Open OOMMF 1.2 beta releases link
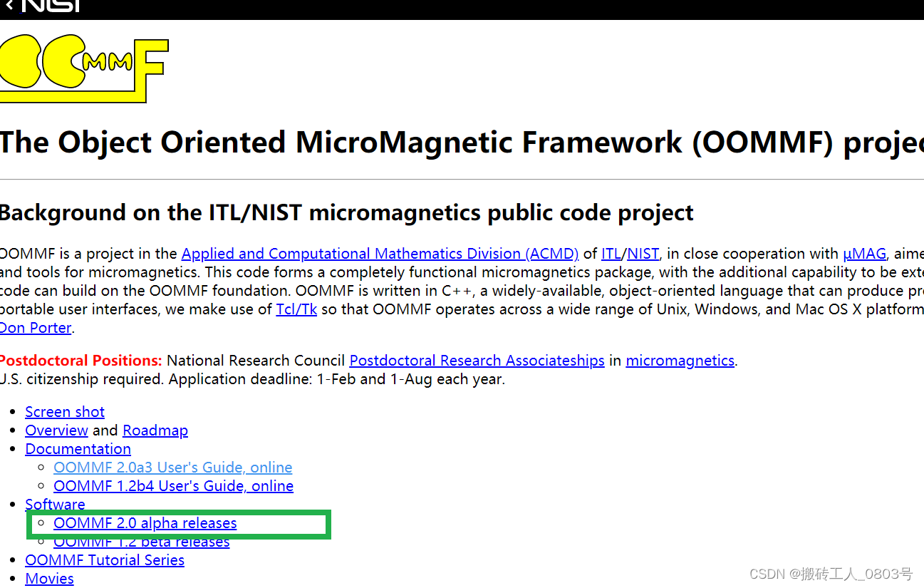The image size is (924, 588). [x=141, y=542]
